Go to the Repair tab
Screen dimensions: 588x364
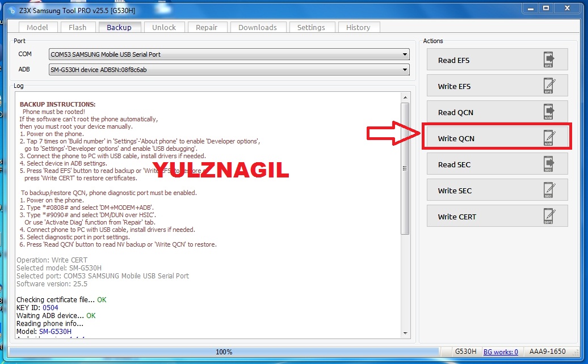(206, 27)
